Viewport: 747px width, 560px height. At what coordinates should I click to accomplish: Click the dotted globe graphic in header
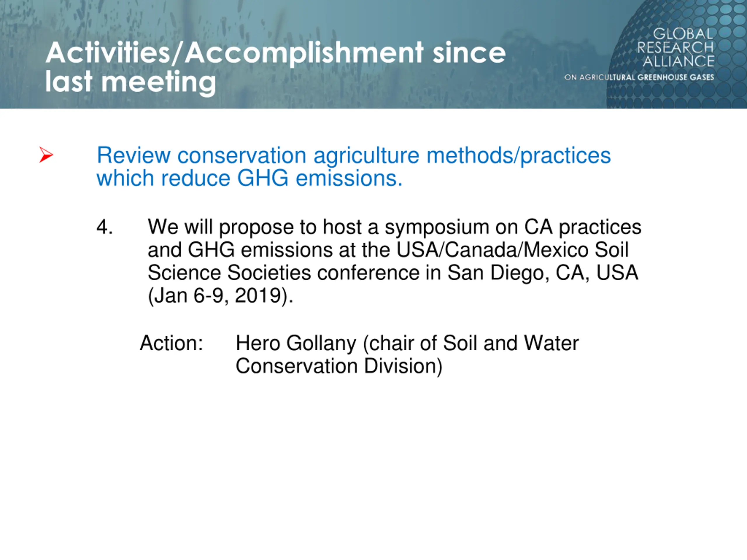[676, 54]
